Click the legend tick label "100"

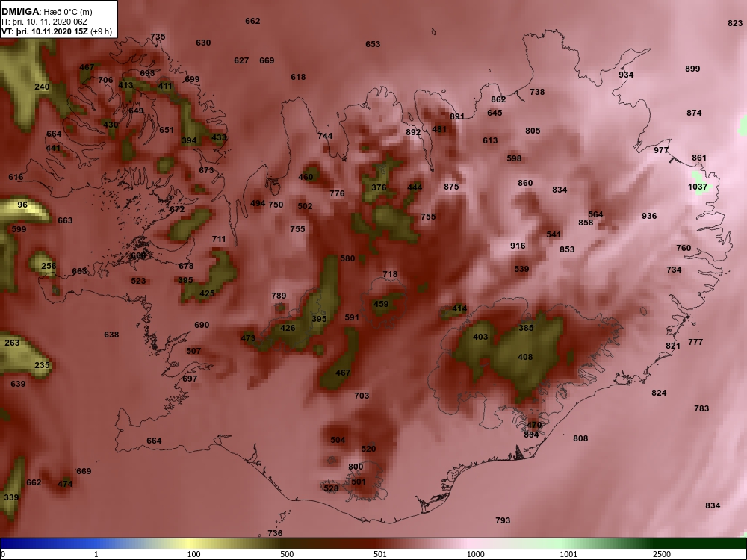tap(193, 554)
